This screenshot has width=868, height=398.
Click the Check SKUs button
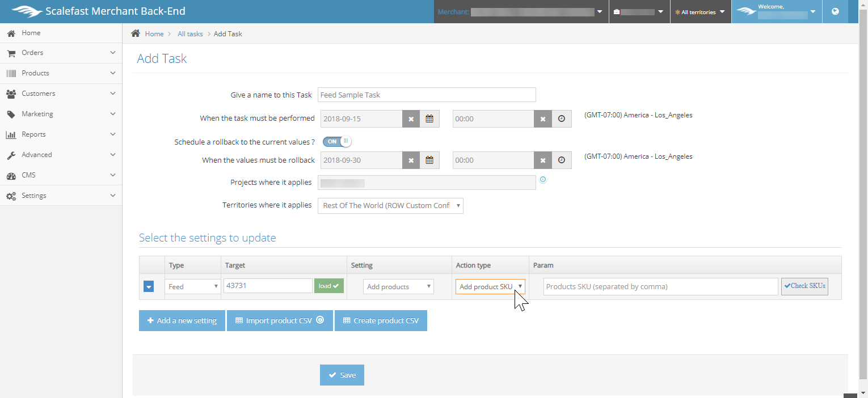pos(804,286)
